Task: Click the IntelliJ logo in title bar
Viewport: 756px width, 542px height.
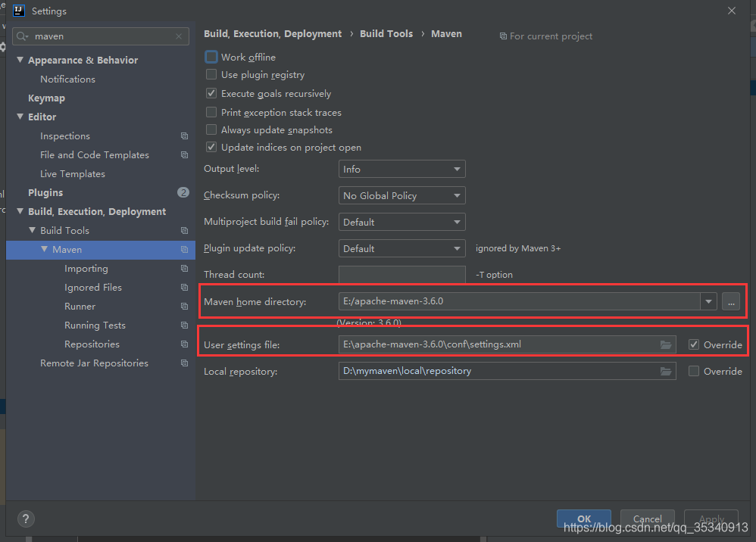Action: [18, 10]
